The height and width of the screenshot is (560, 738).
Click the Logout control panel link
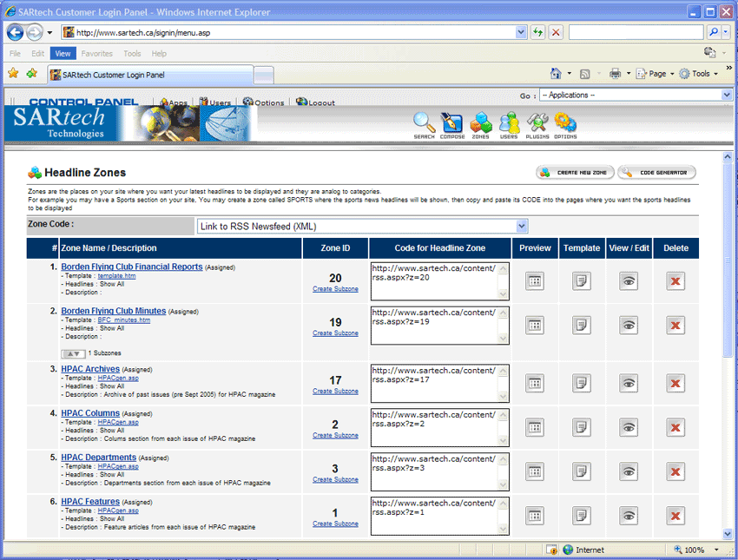315,102
